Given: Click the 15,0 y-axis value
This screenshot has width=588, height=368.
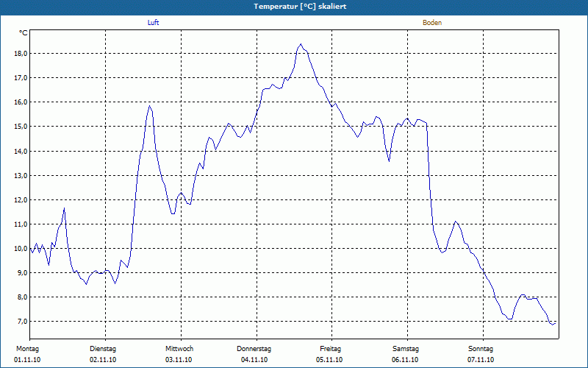Looking at the screenshot, I should (x=21, y=127).
